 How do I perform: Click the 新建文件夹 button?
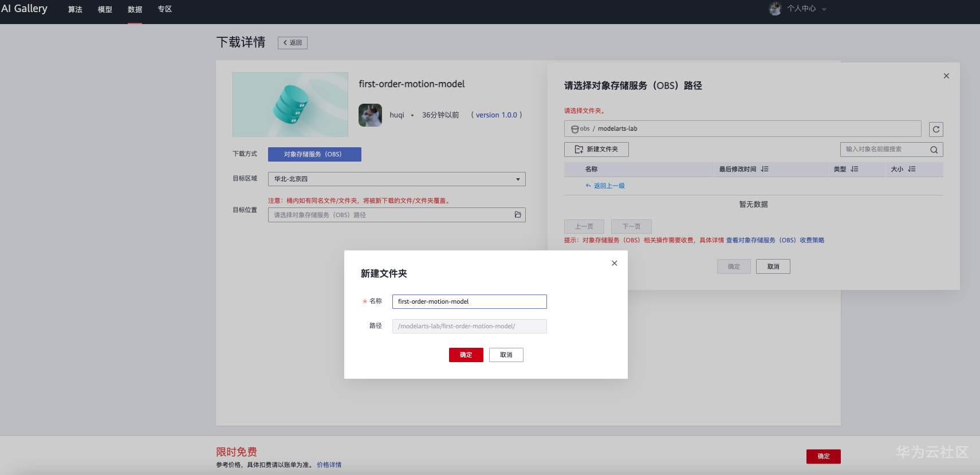pos(596,150)
